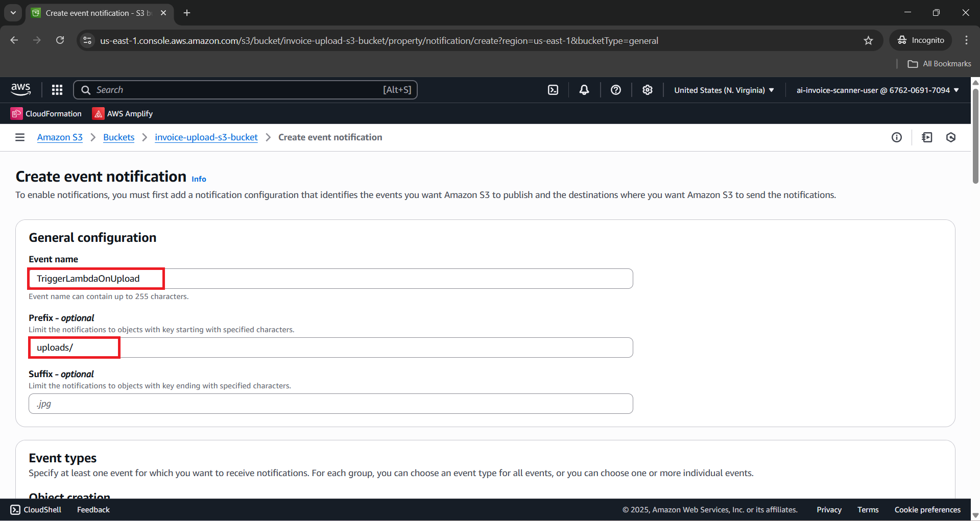
Task: Expand the United States (N. Virginia) region selector
Action: (724, 90)
